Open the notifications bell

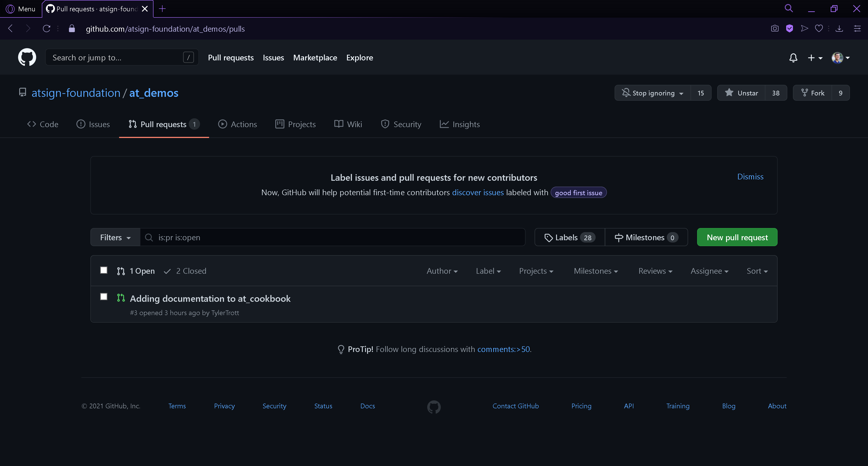(x=793, y=58)
